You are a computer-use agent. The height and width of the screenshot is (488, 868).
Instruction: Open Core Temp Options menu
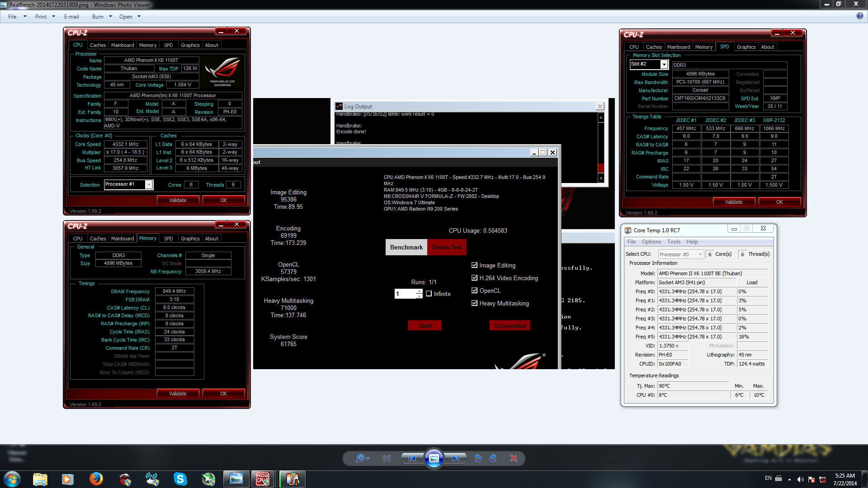point(651,242)
